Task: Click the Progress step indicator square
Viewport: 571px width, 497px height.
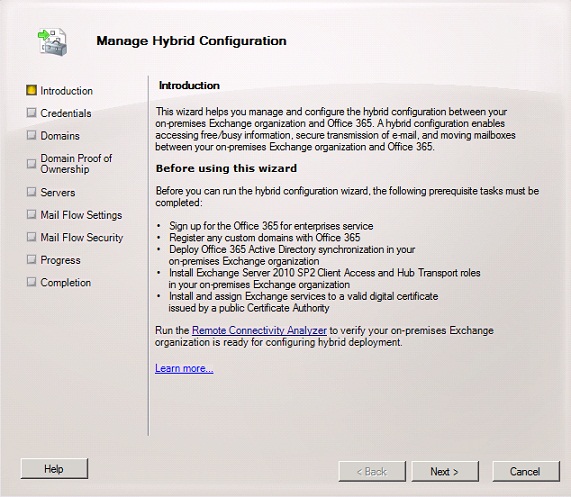Action: [x=31, y=259]
